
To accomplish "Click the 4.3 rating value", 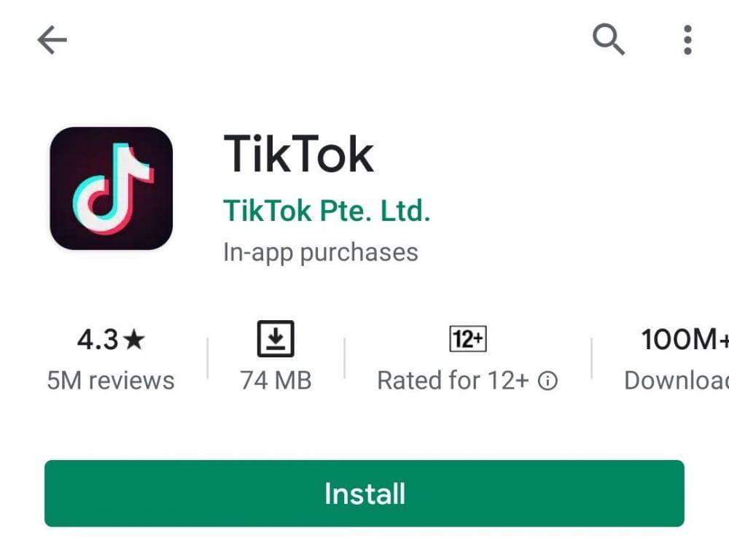I will [98, 340].
